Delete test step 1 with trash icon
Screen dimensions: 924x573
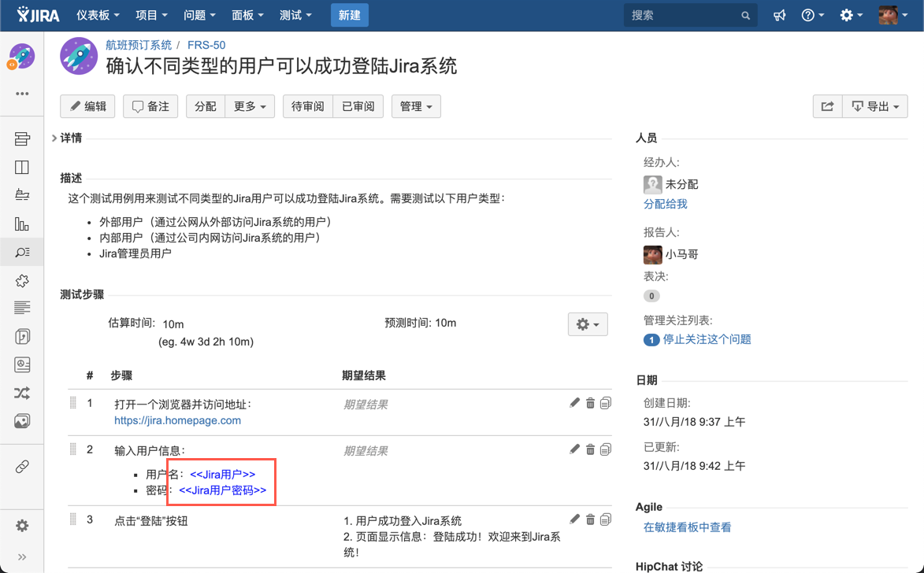(x=590, y=403)
